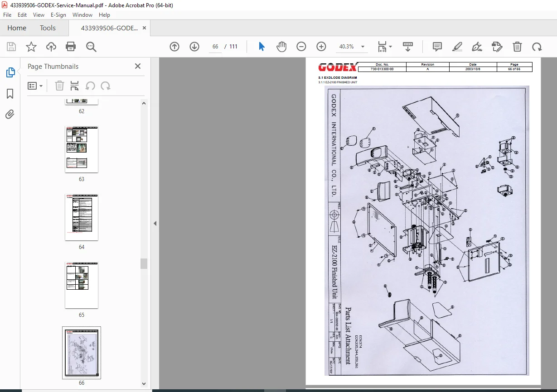Go to previous page arrow
This screenshot has height=392, width=557.
click(x=174, y=47)
